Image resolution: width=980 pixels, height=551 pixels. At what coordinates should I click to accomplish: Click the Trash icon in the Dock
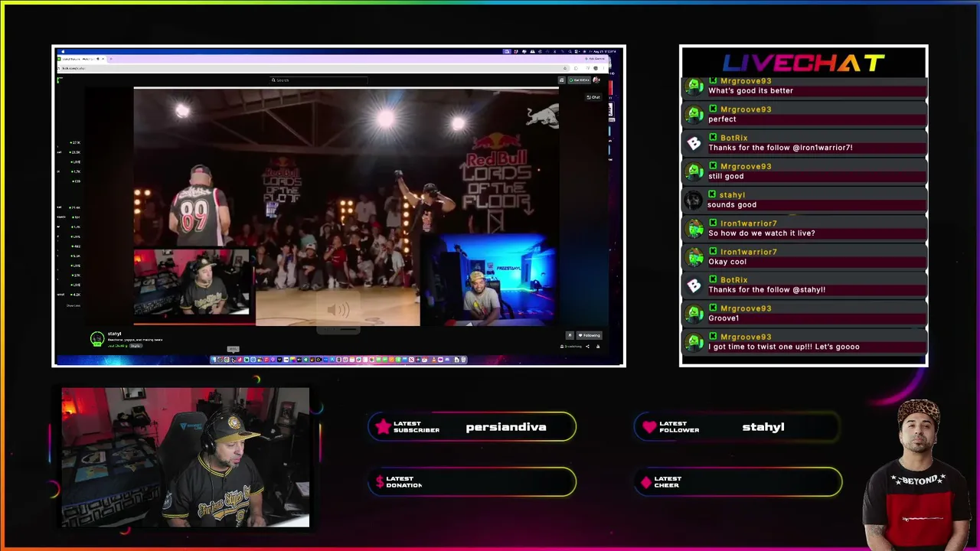pos(463,360)
